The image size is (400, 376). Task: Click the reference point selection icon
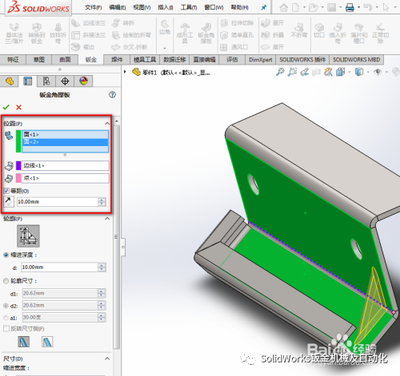pos(9,178)
